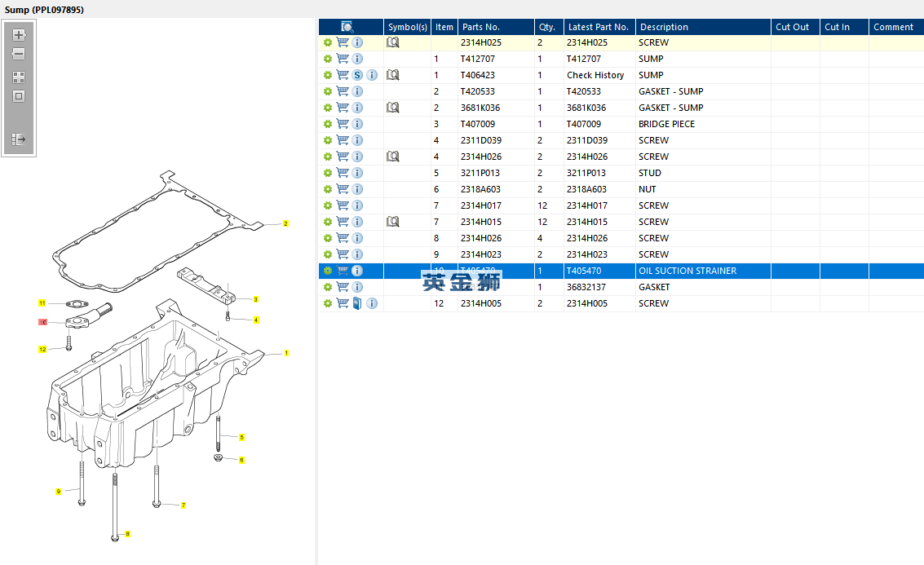This screenshot has height=565, width=924.
Task: Sort by the Item column header
Action: coord(444,27)
